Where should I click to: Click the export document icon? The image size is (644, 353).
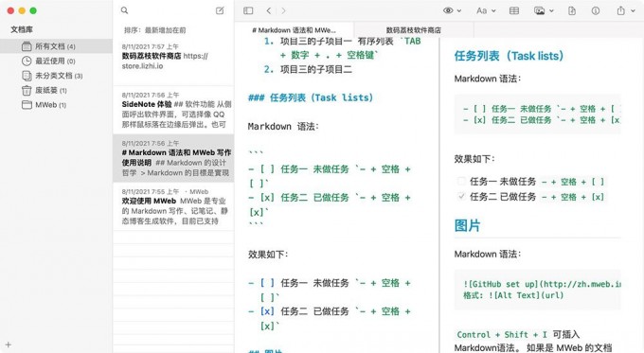[572, 10]
